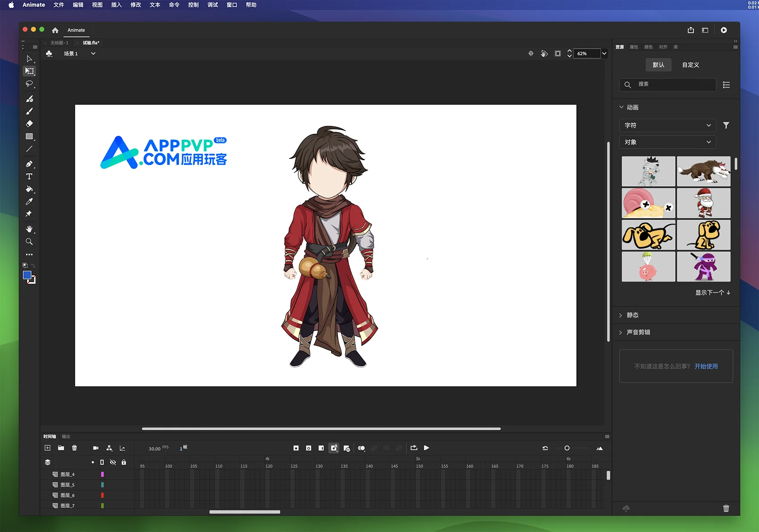Select the Asset Warp pin tool
This screenshot has width=759, height=532.
pos(29,214)
